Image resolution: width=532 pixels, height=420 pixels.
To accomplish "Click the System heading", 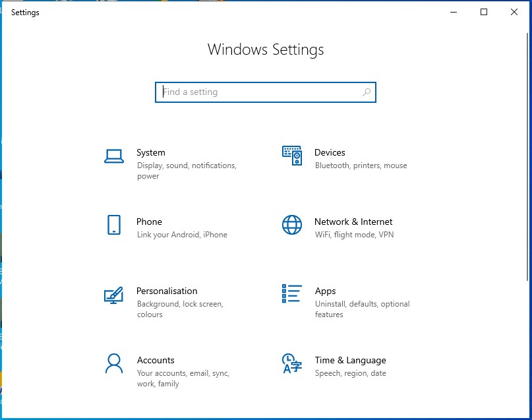I will click(151, 153).
